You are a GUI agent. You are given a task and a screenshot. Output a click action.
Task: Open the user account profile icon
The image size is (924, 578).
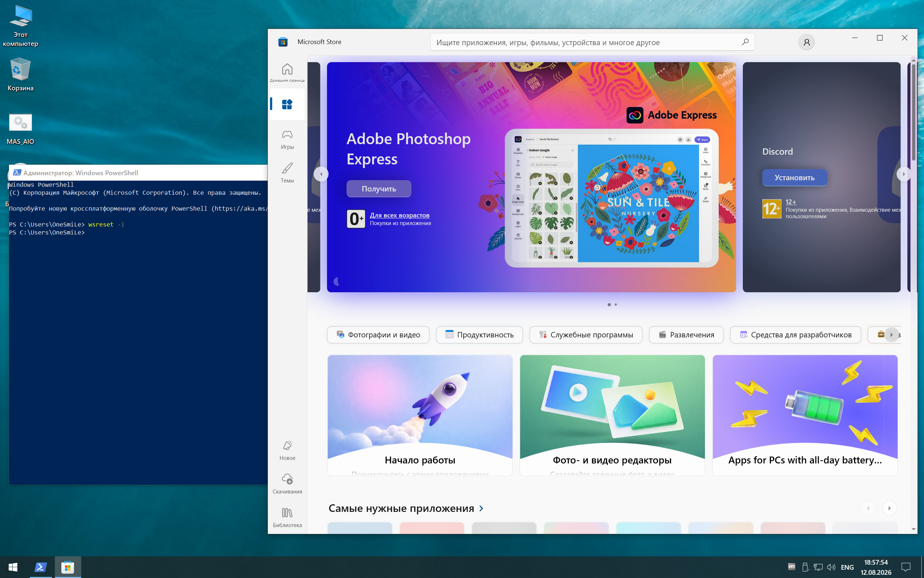point(806,42)
